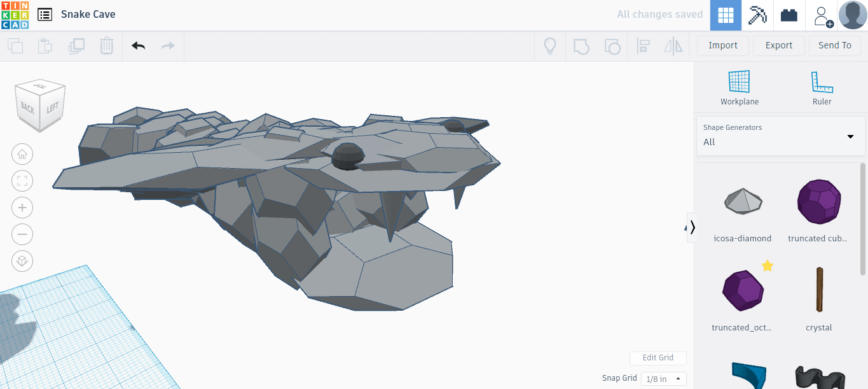Switch to the Bricks view
Image resolution: width=868 pixels, height=389 pixels.
(x=789, y=14)
